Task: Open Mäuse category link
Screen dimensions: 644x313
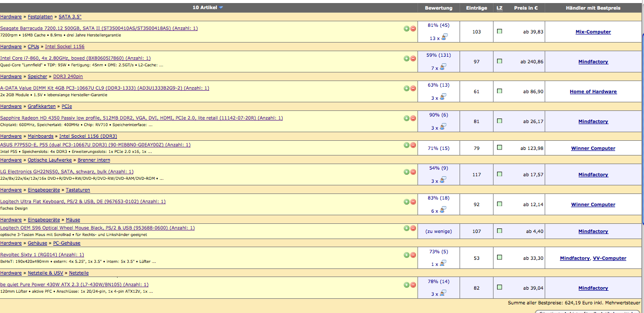Action: coord(73,220)
